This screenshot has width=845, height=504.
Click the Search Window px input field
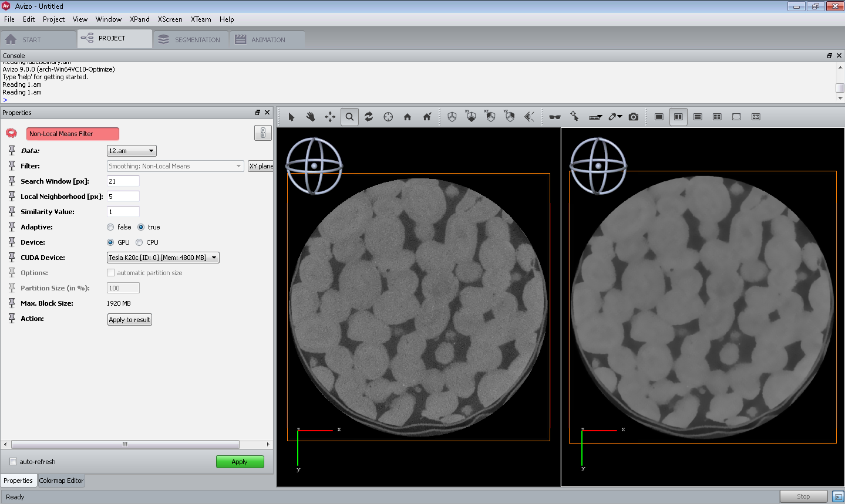(123, 181)
